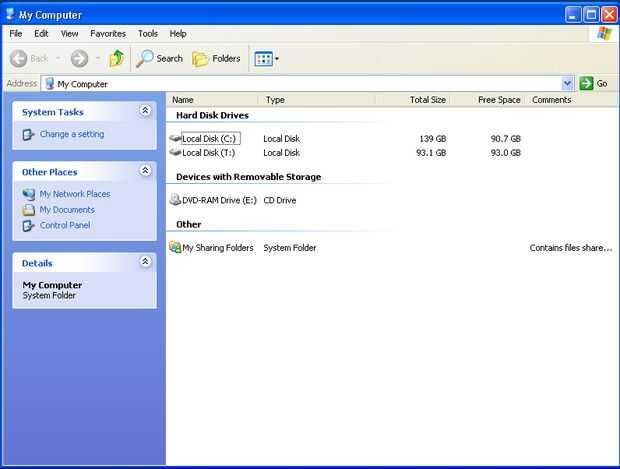Viewport: 620px width, 469px height.
Task: Select the DVD-RAM Drive (E:) name
Action: click(219, 200)
